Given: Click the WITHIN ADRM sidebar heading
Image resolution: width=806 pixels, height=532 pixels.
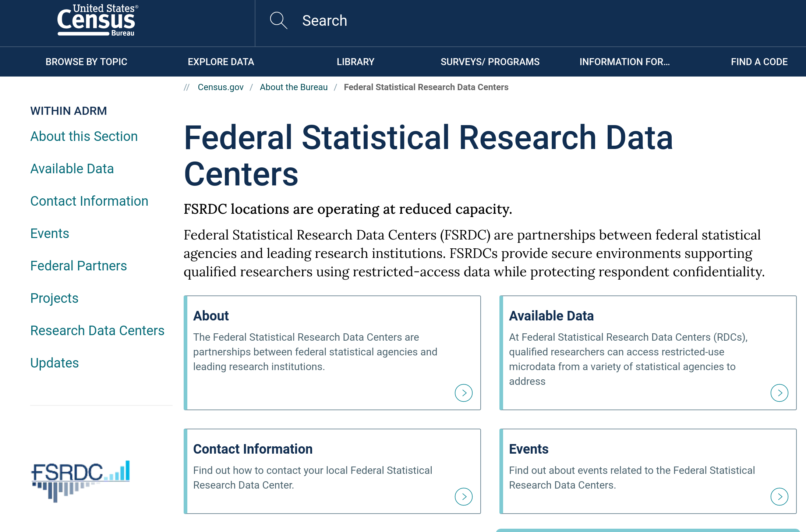Looking at the screenshot, I should point(69,111).
